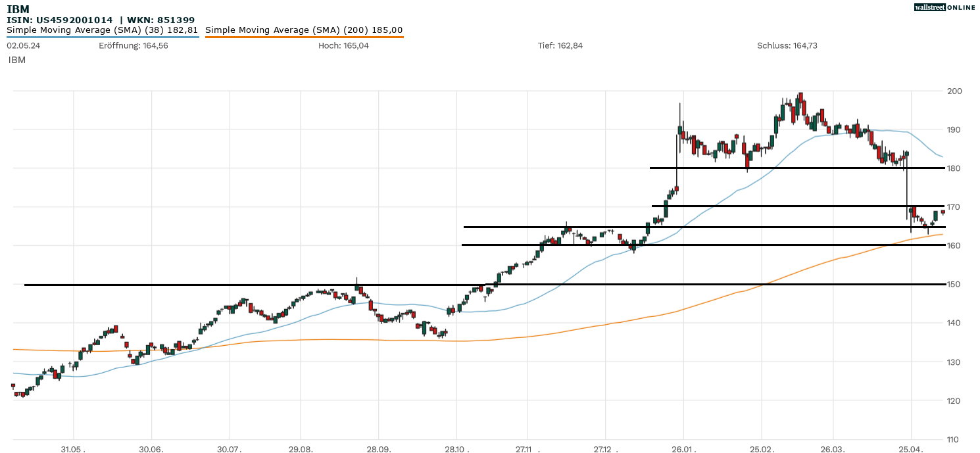Click the black horizontal line at 180

pos(789,168)
